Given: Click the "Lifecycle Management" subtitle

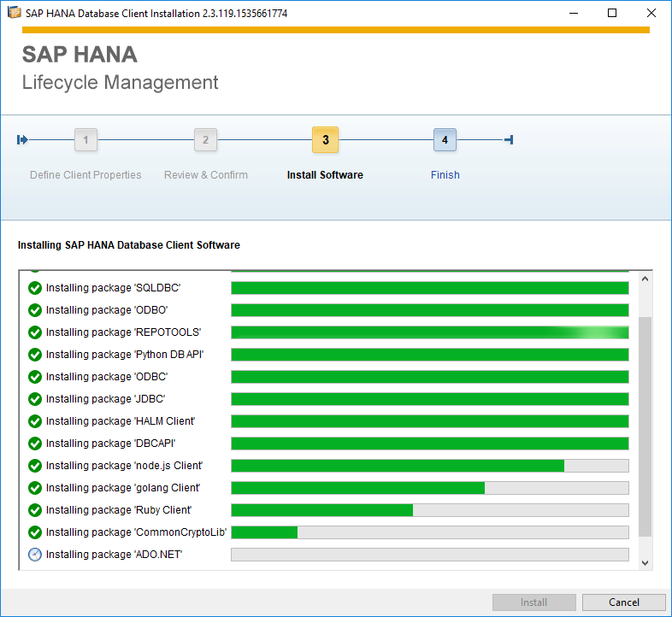Looking at the screenshot, I should (x=120, y=82).
